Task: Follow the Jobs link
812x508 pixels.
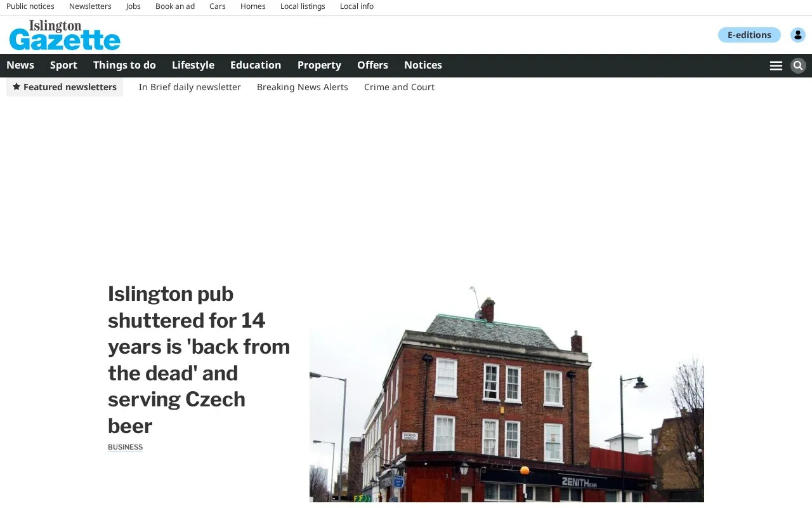Action: click(x=133, y=6)
